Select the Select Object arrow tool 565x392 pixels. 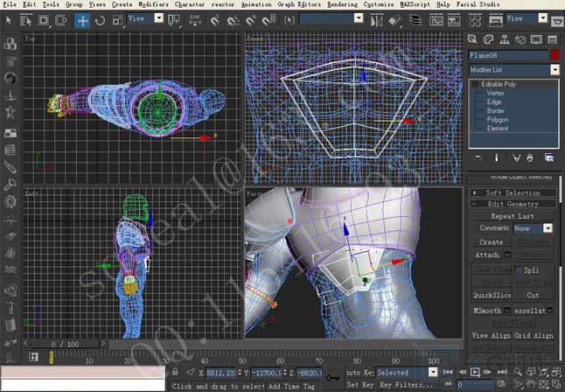(x=9, y=20)
